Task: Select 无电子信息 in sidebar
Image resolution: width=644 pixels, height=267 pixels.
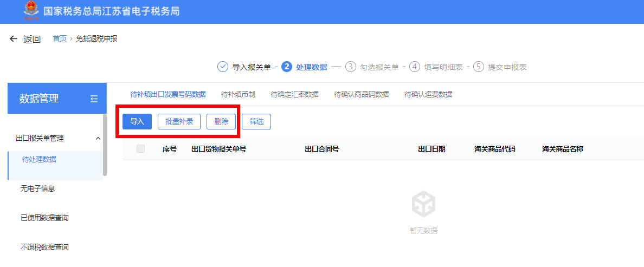Action: (37, 188)
